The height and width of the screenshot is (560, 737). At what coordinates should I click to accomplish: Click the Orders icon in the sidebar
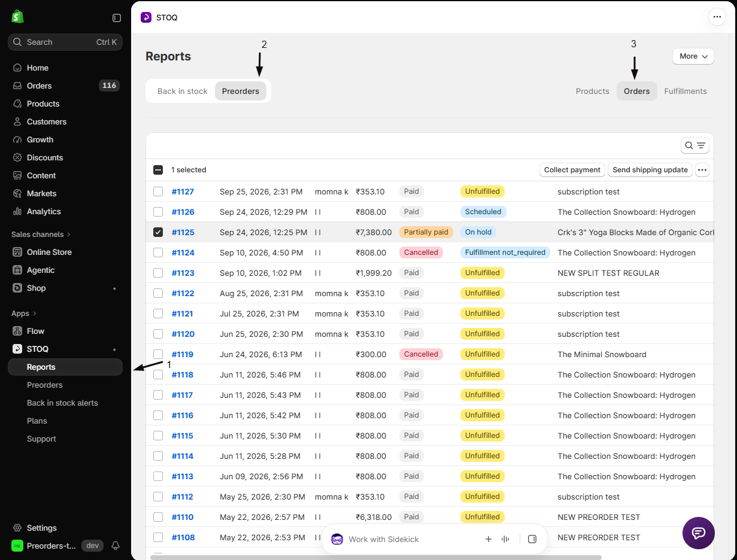point(17,86)
